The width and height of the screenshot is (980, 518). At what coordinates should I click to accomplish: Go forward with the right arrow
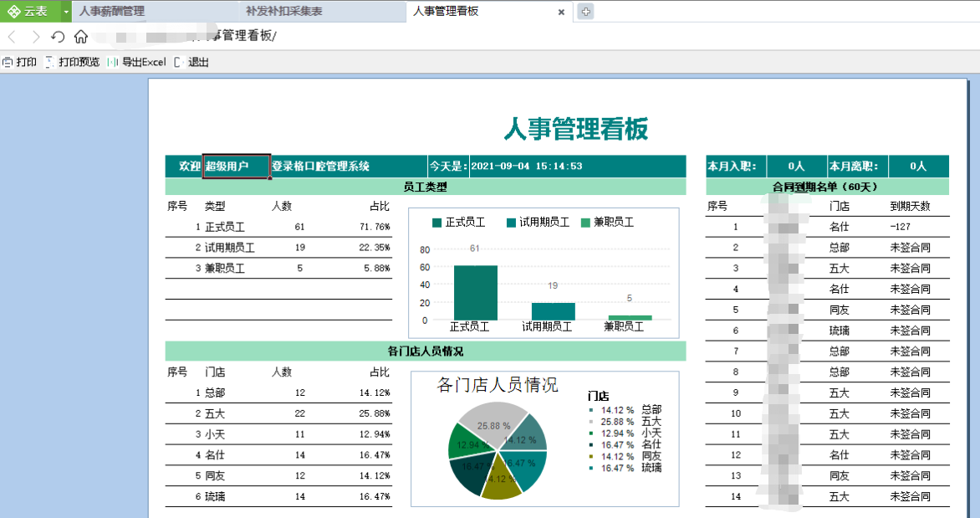click(36, 37)
